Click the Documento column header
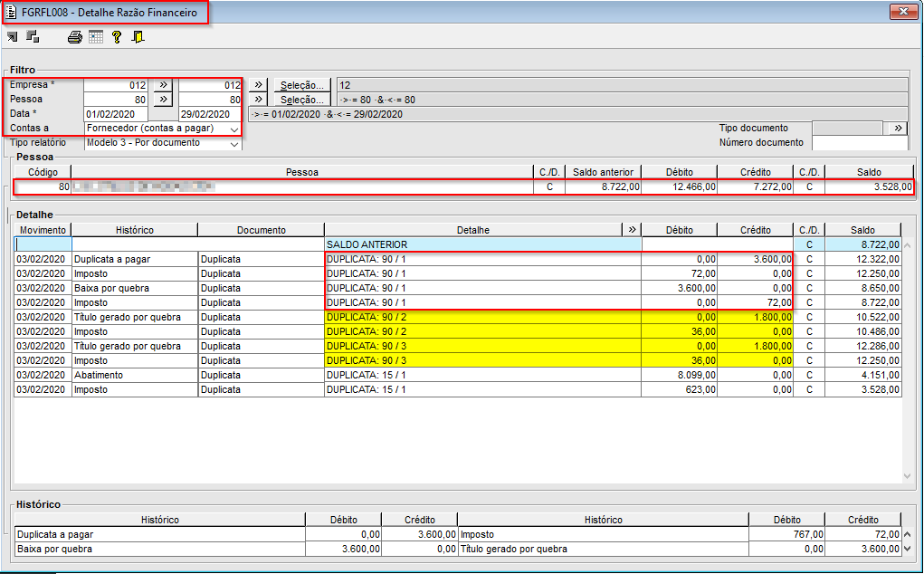 pos(261,230)
